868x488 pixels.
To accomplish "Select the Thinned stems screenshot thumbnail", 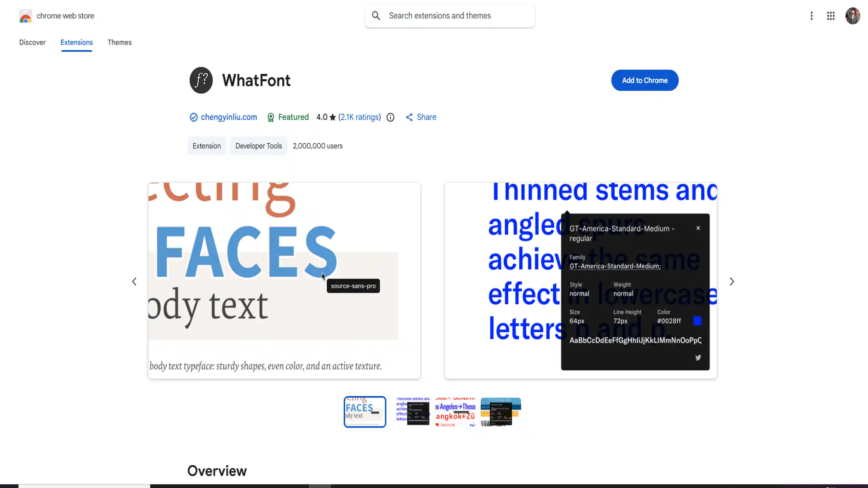I will (x=413, y=412).
